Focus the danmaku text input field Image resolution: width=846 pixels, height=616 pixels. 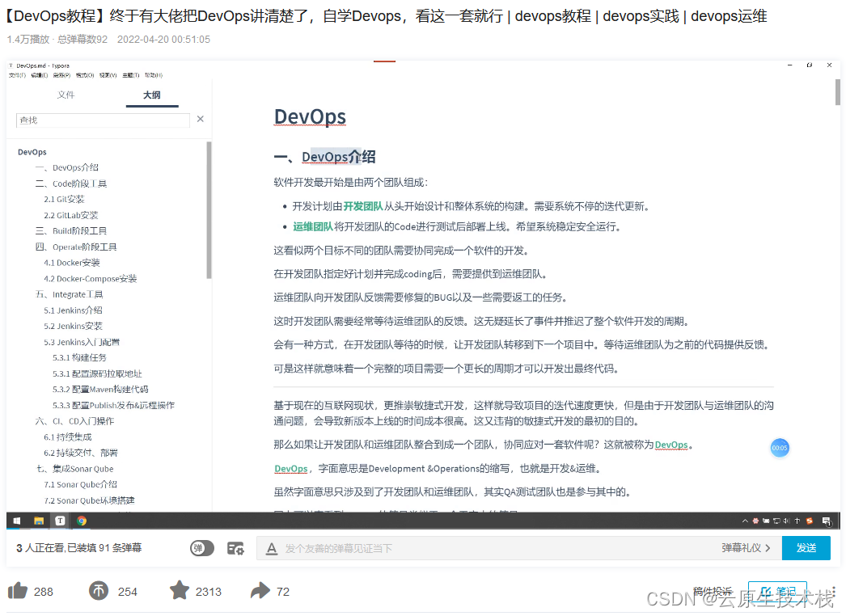(x=485, y=549)
